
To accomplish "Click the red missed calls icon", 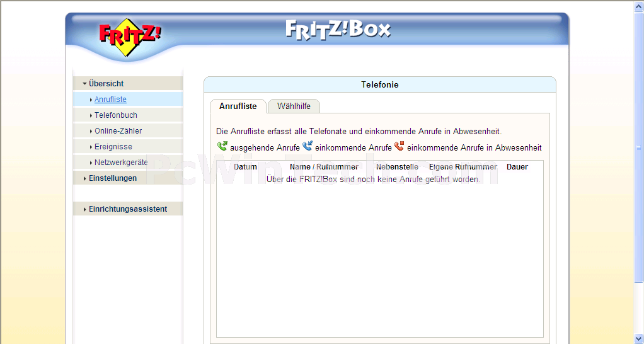I will point(400,146).
